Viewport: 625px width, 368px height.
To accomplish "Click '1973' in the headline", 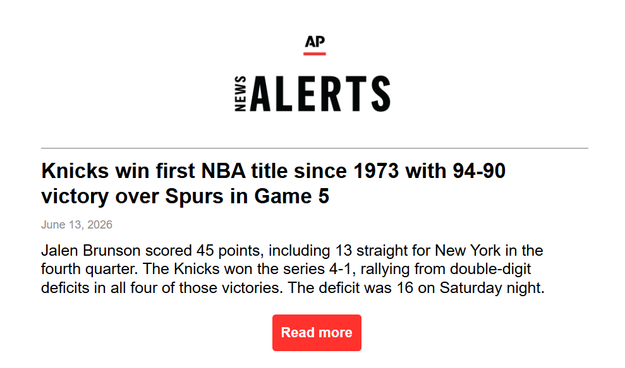I will 376,171.
